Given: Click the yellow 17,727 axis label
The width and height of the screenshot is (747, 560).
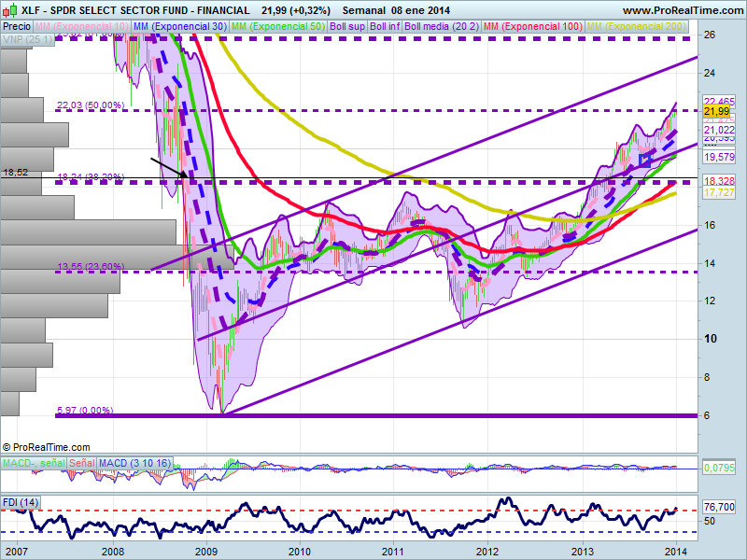Looking at the screenshot, I should [719, 192].
